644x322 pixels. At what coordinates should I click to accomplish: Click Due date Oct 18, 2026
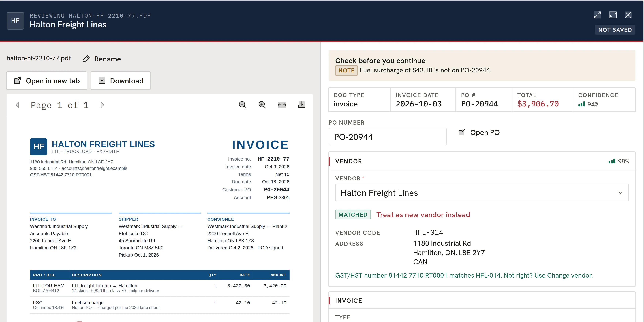click(275, 182)
